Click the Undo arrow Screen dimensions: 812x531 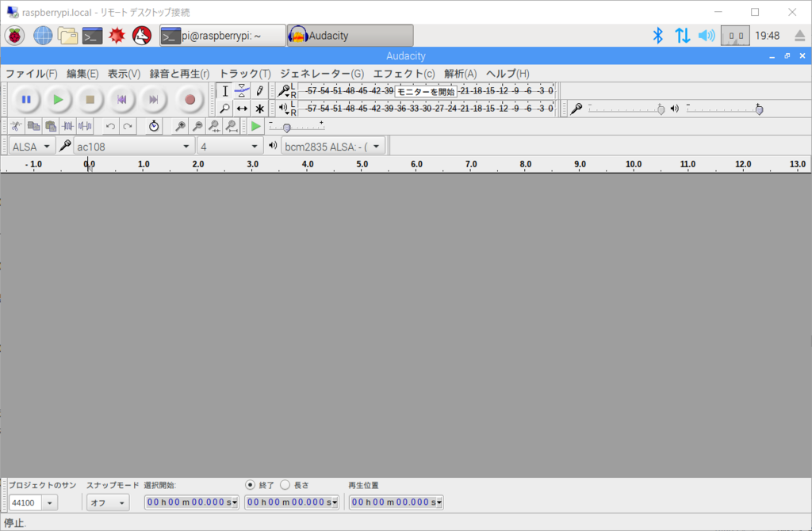(x=110, y=126)
